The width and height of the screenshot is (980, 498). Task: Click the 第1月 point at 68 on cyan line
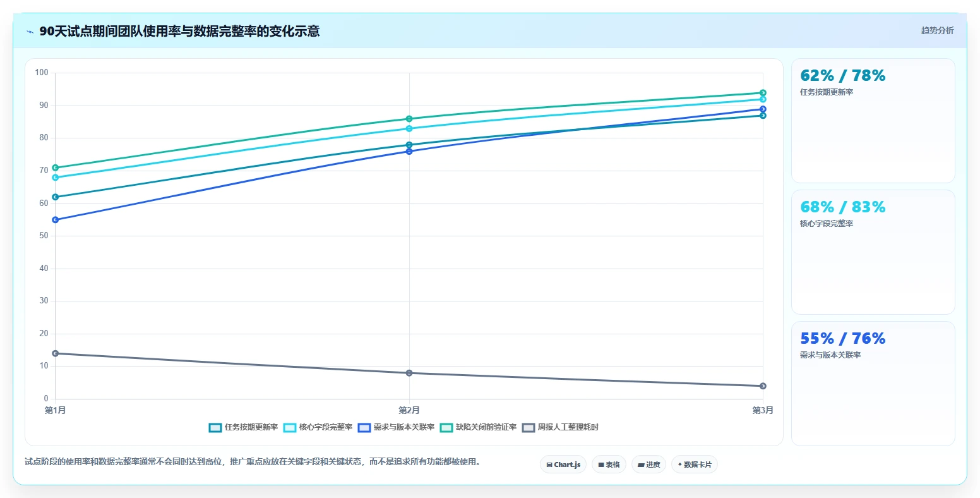56,178
